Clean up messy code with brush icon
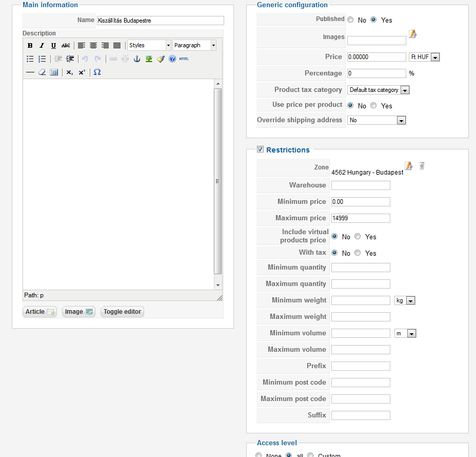The width and height of the screenshot is (476, 457). pos(161,59)
